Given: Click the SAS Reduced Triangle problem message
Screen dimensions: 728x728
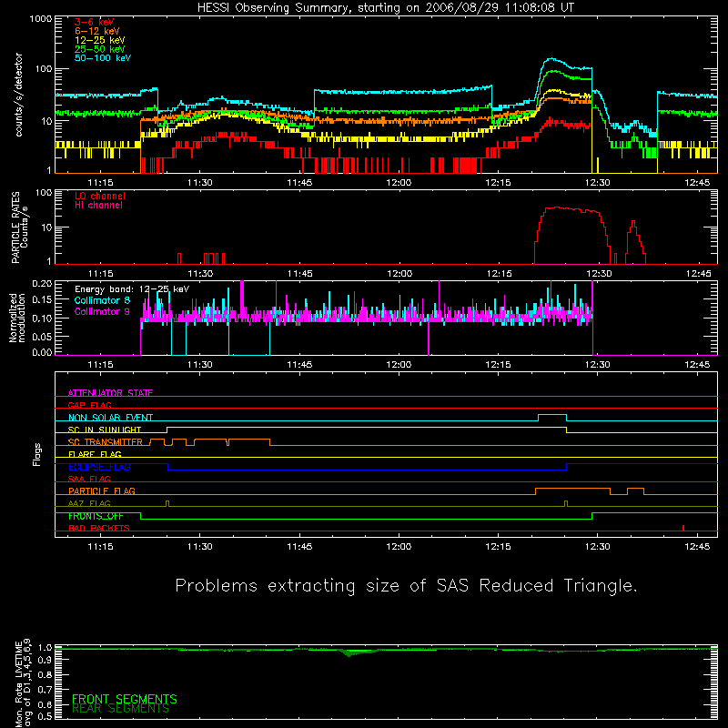Looking at the screenshot, I should [406, 585].
